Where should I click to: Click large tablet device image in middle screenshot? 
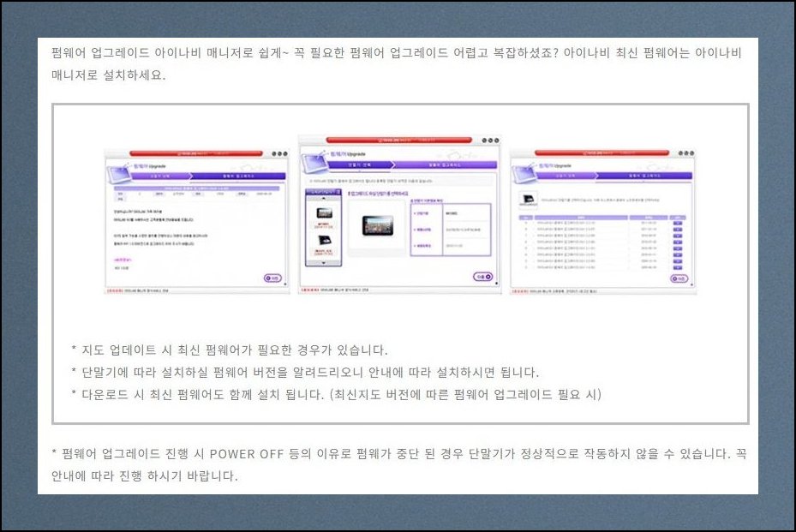coord(378,226)
